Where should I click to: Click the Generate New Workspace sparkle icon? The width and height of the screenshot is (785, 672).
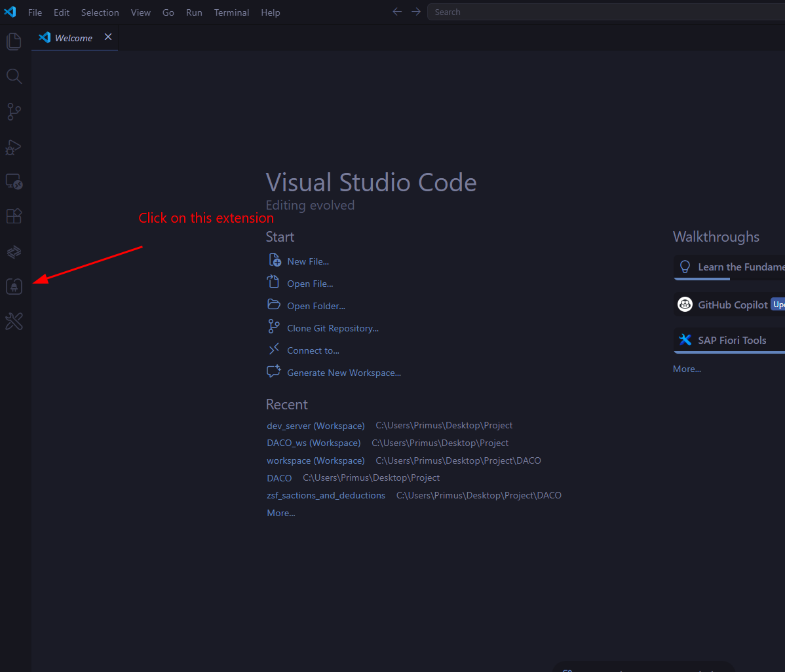click(x=274, y=371)
